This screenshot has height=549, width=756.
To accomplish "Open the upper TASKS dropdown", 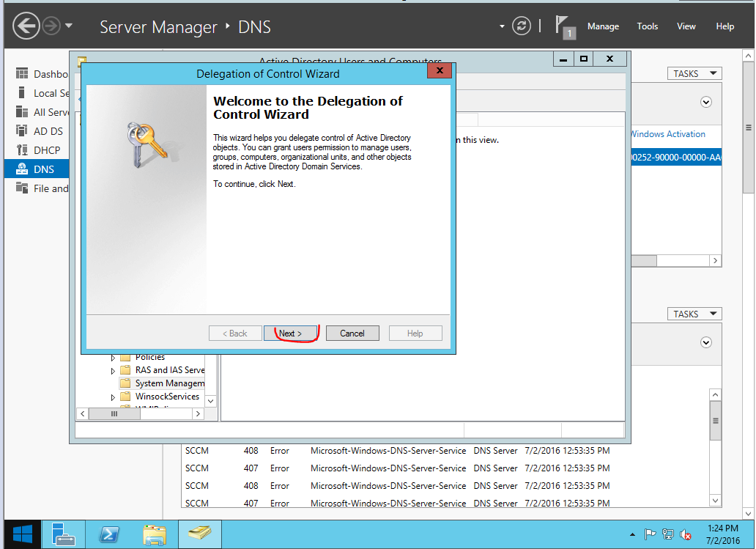I will 694,73.
